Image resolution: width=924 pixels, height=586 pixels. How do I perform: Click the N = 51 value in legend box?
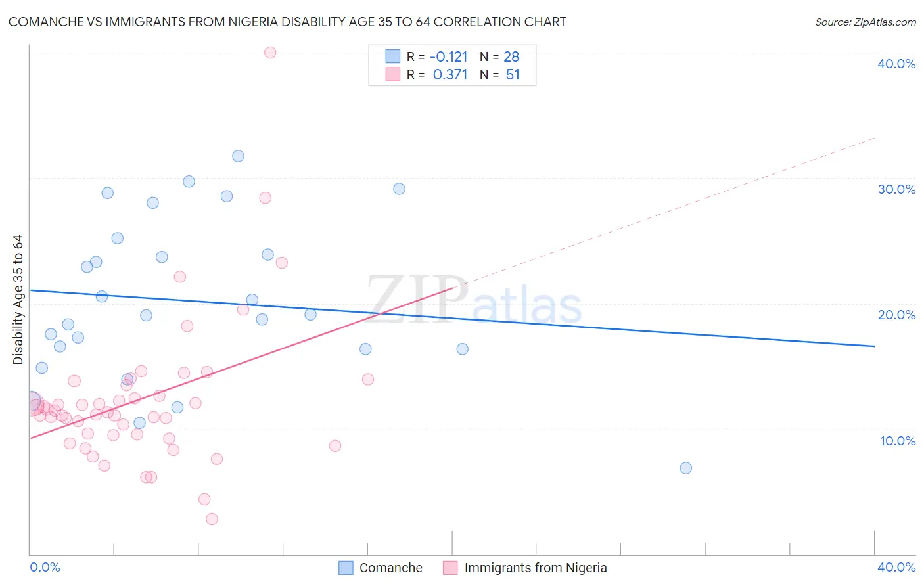coord(499,74)
